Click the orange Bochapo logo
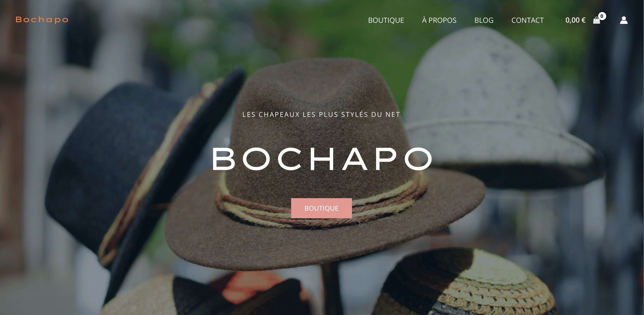This screenshot has width=644, height=315. click(x=42, y=20)
